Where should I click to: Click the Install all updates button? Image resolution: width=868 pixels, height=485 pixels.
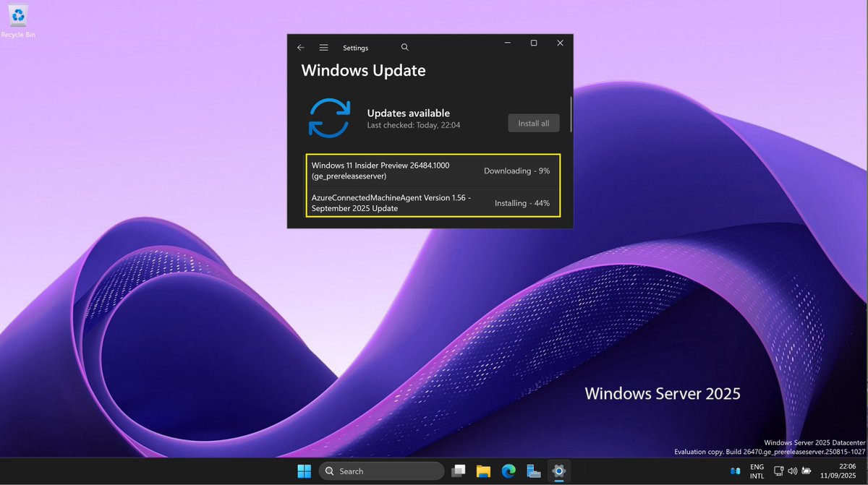click(x=533, y=123)
